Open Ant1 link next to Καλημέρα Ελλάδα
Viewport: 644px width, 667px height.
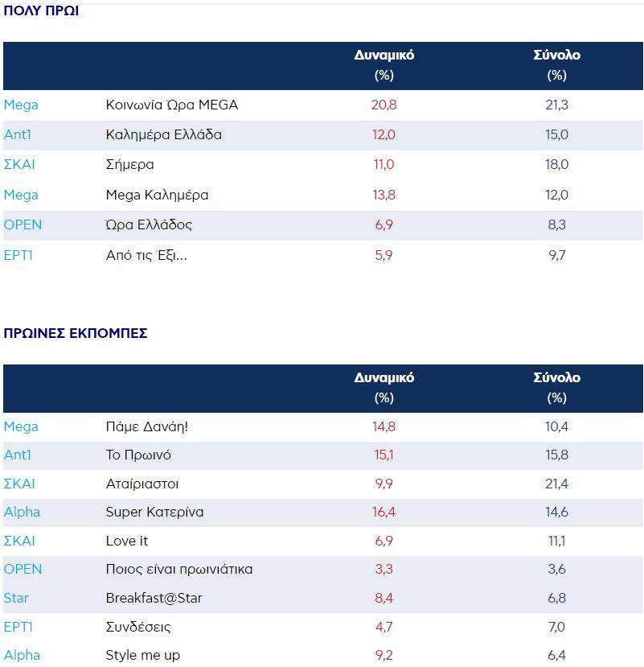tap(18, 134)
